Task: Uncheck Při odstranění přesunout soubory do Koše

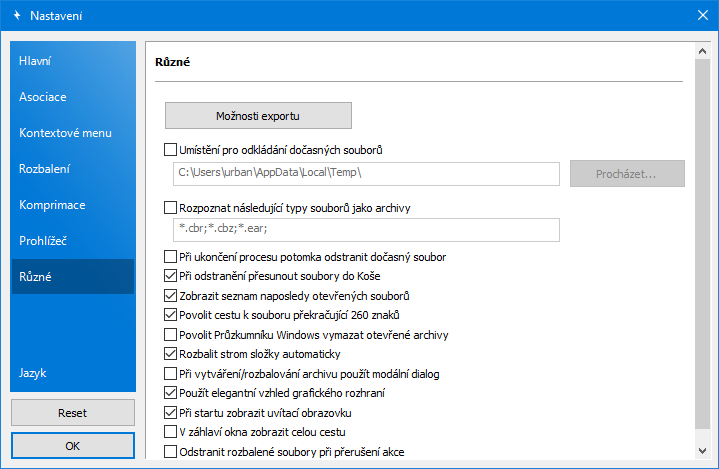Action: 169,275
